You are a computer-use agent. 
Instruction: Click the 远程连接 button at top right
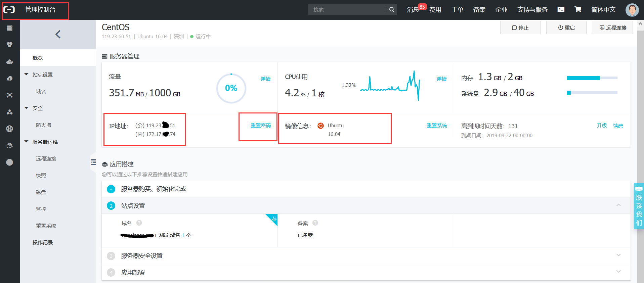coord(613,28)
